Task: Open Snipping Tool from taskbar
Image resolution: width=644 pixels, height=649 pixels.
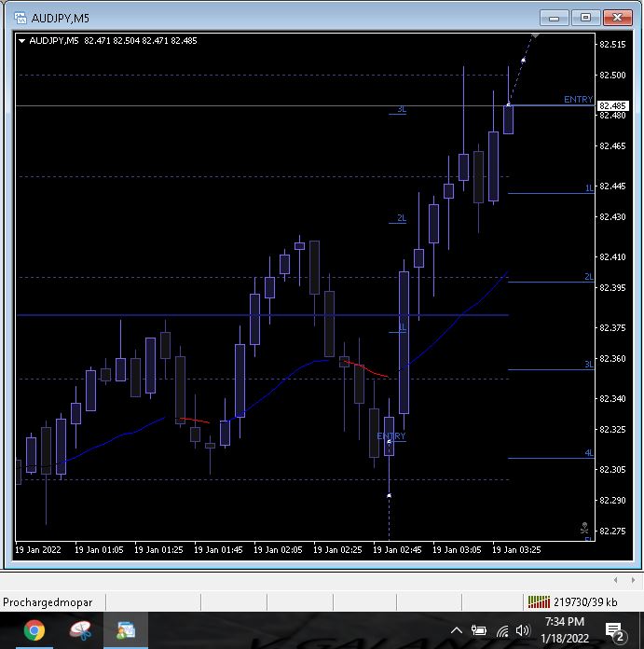Action: tap(80, 630)
